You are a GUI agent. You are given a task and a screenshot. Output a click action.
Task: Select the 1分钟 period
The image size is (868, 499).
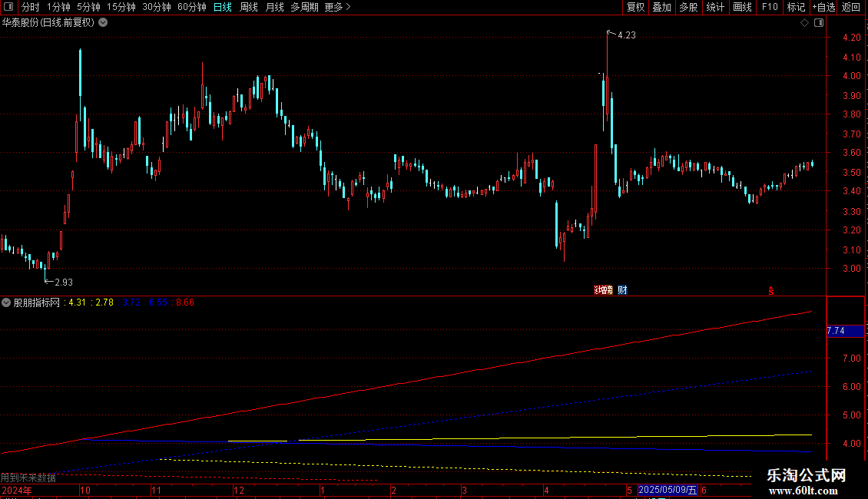point(58,7)
